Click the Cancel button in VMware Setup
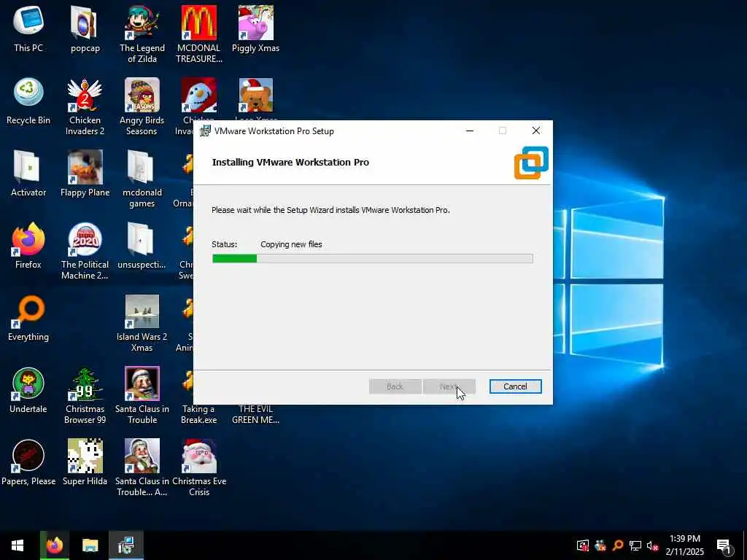This screenshot has width=747, height=560. click(x=515, y=386)
